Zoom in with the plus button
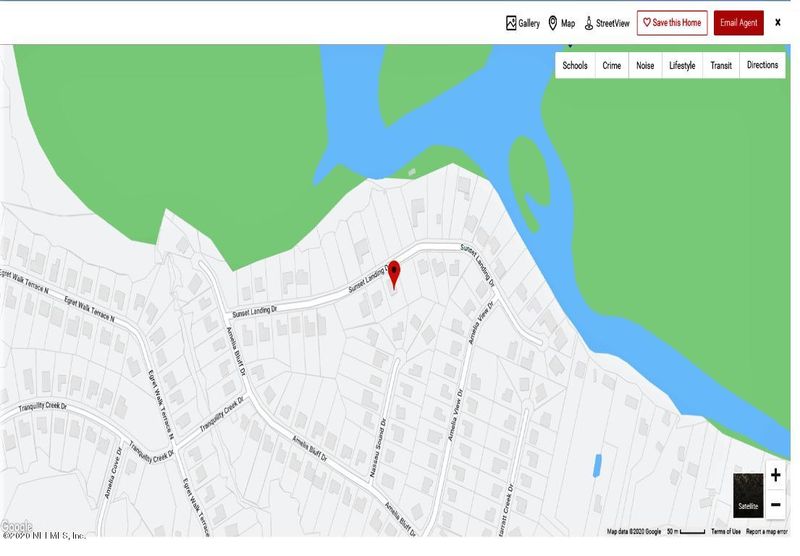Image resolution: width=800 pixels, height=556 pixels. pyautogui.click(x=776, y=475)
